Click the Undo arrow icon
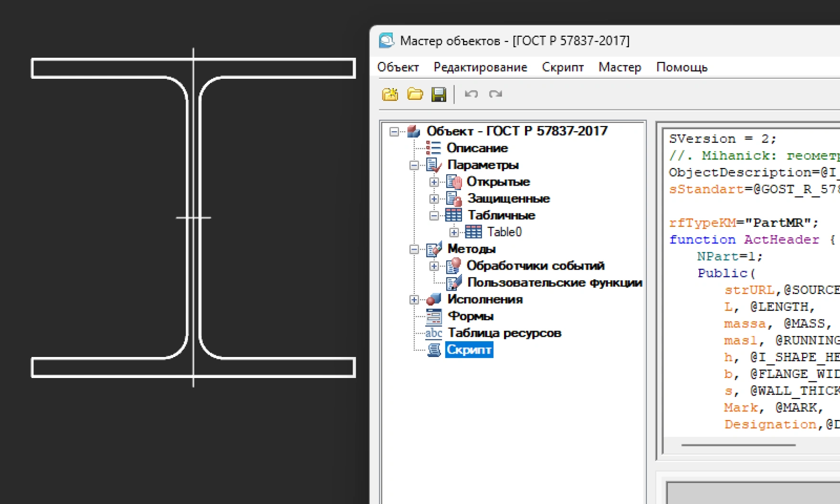Image resolution: width=840 pixels, height=504 pixels. point(471,94)
